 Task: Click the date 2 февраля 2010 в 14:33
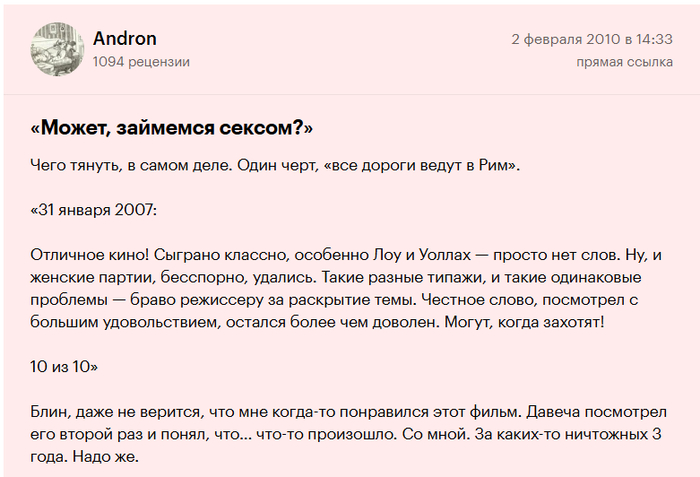pos(591,40)
